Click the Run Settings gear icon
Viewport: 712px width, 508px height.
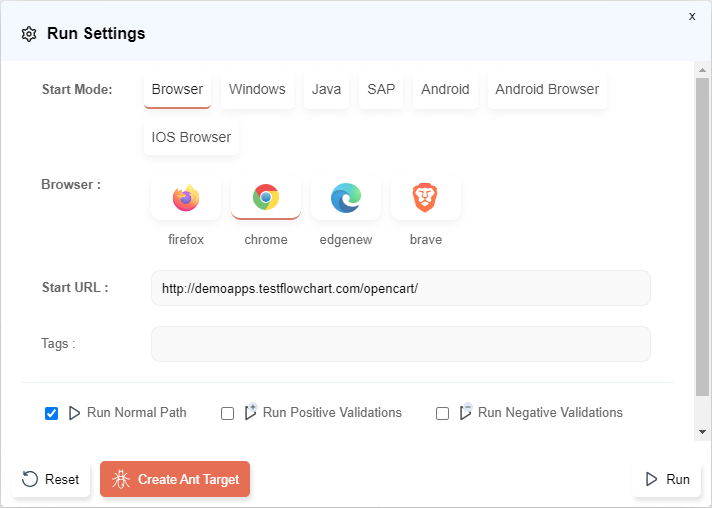point(29,34)
